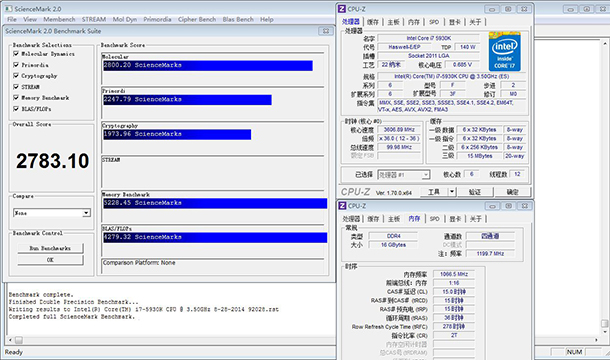Viewport: 610px width, 360px height.
Task: Switch to the SPD tab in the upper CPU-Z window
Action: point(434,22)
